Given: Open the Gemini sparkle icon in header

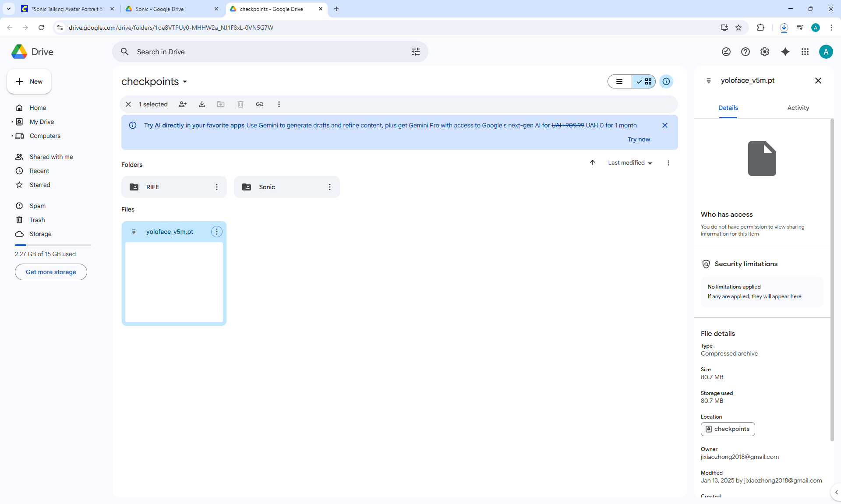Looking at the screenshot, I should [785, 52].
